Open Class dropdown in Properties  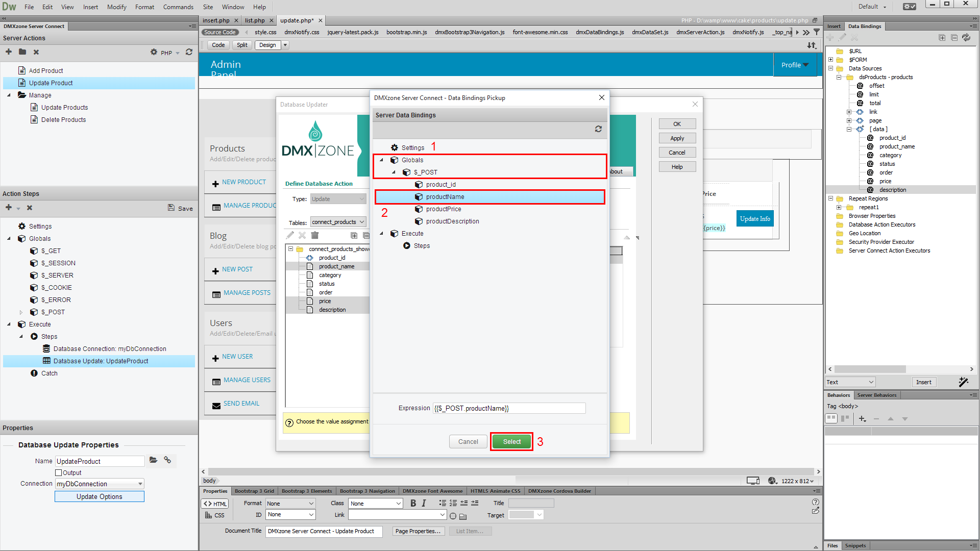376,504
